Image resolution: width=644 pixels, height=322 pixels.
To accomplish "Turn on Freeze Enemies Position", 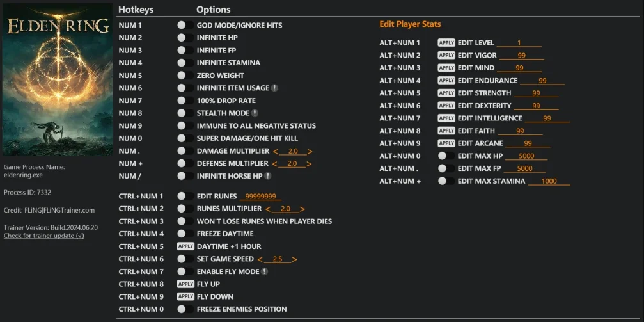I will coord(185,309).
